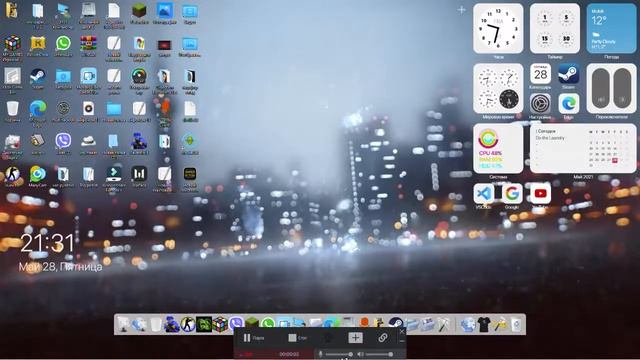This screenshot has height=360, width=640.
Task: Stop the screen recording
Action: click(x=298, y=338)
